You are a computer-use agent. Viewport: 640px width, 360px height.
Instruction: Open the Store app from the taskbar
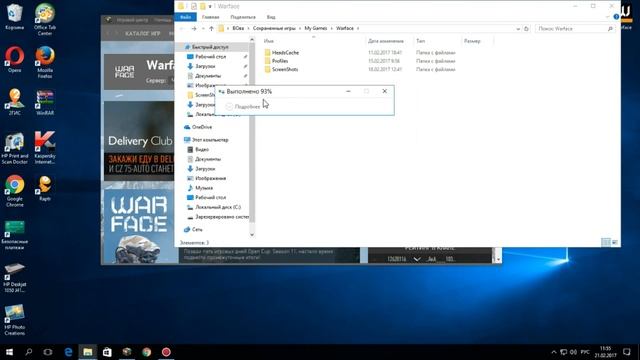pos(107,352)
